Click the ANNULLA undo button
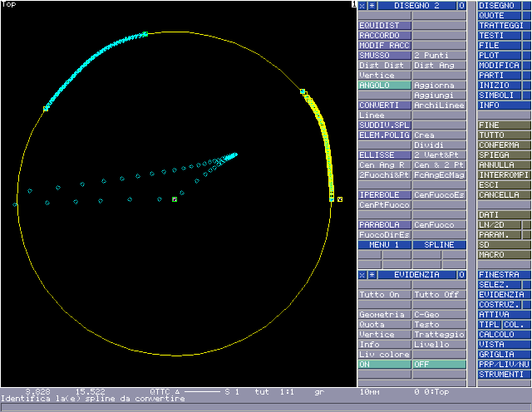This screenshot has height=412, width=532. tap(505, 165)
